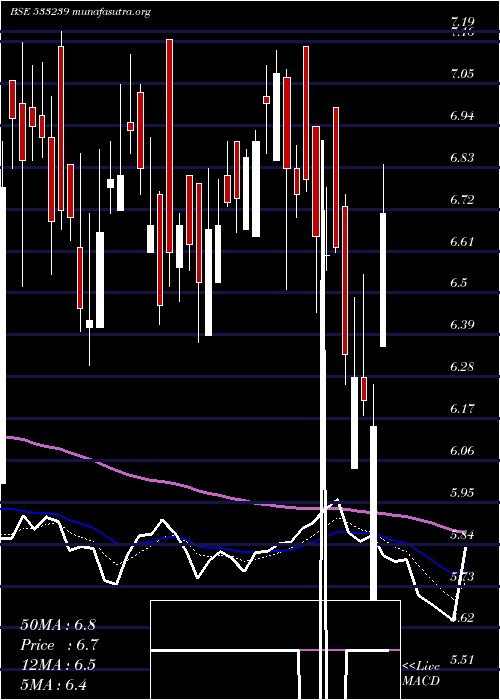Select the 6.39 price axis label
500x700 pixels.
pyautogui.click(x=462, y=325)
